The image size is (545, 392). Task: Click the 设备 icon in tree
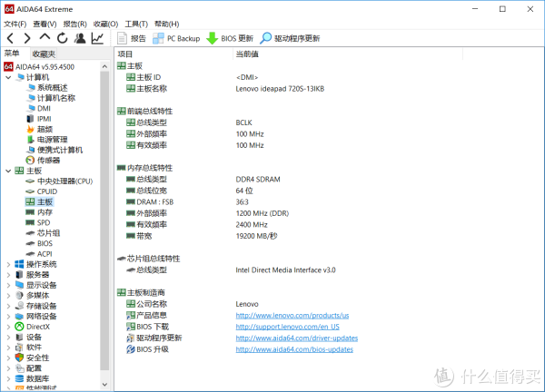19,338
